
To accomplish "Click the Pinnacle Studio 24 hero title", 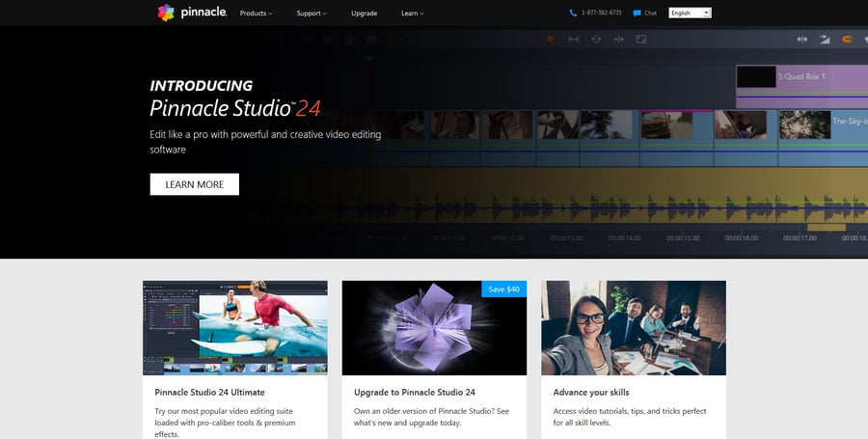I will coord(235,108).
